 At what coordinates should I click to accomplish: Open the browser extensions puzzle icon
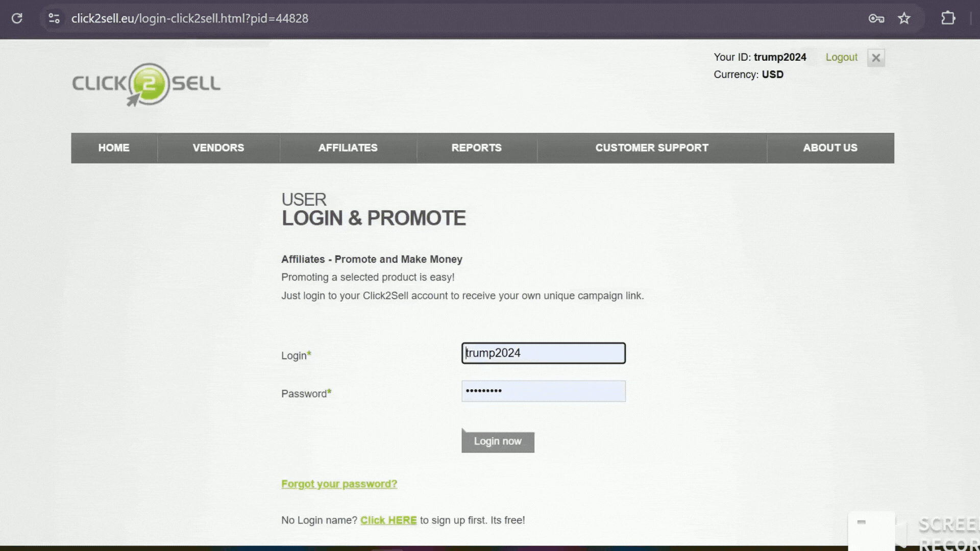(x=948, y=18)
